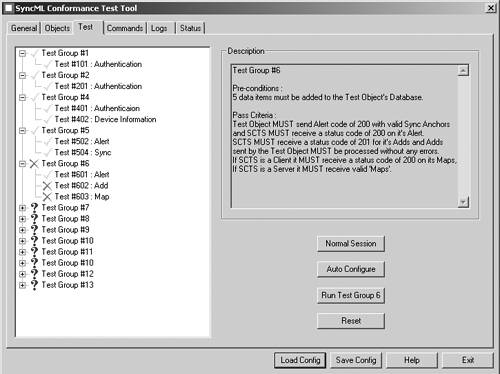Click the check mark icon of Test Group #2
Viewport: 500px width, 374px height.
tap(34, 75)
